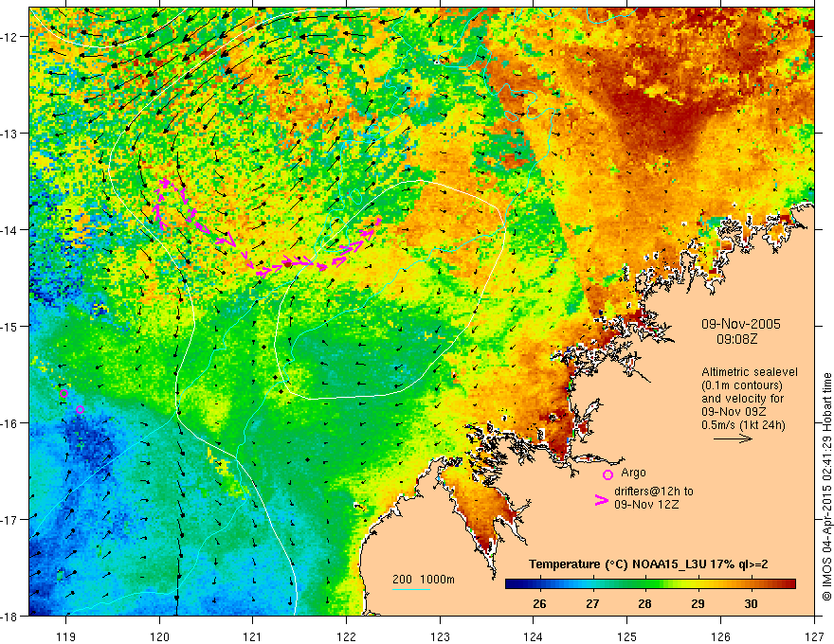Click the magenta drifter arrowhead legend symbol
Viewport: 834px width, 644px height.
602,500
